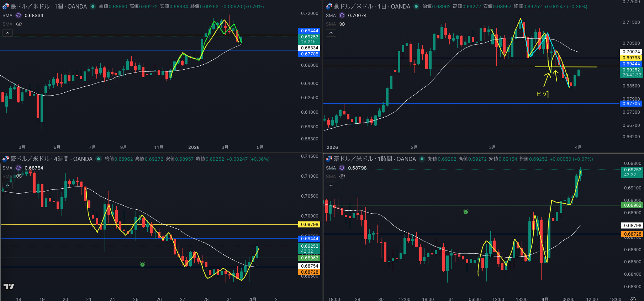The image size is (644, 301).
Task: Click the green event marker in the 4-hour chart
Action: coord(142,264)
